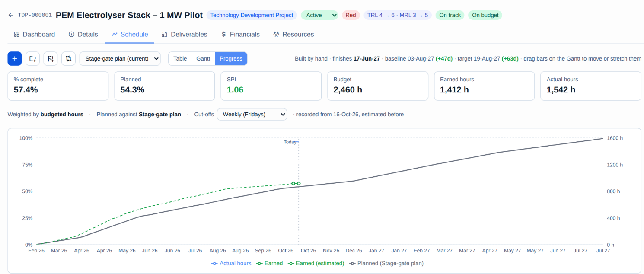Toggle the Planned (Stage-gate plan) legend series

click(386, 263)
